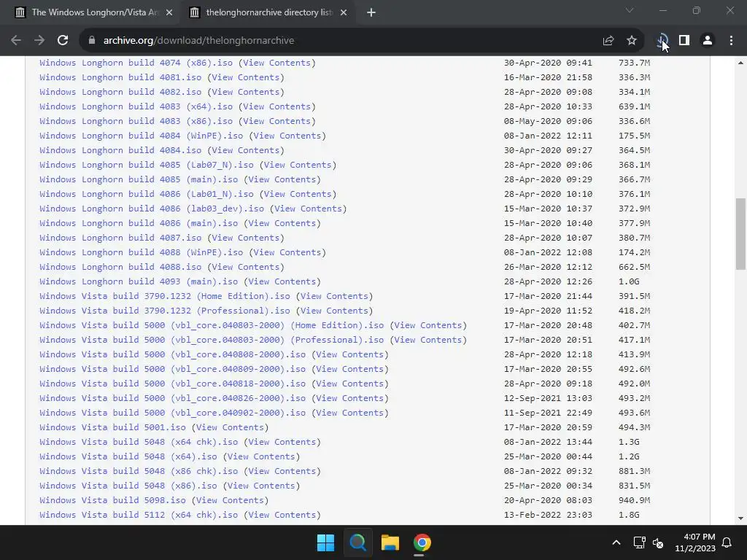View Contents of Longhorn build 4088 (WinPE).iso

287,252
